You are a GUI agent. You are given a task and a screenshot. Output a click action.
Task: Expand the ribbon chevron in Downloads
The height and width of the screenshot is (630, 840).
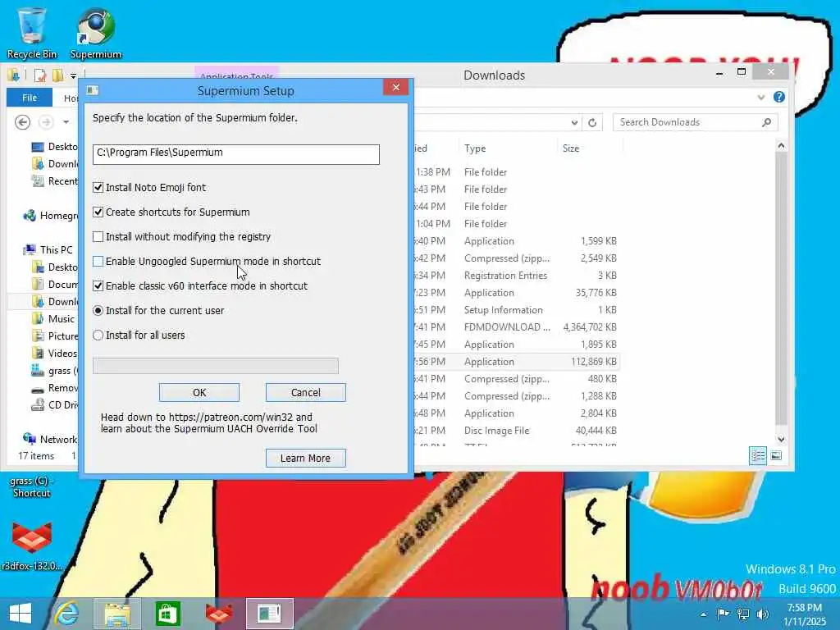(x=760, y=97)
